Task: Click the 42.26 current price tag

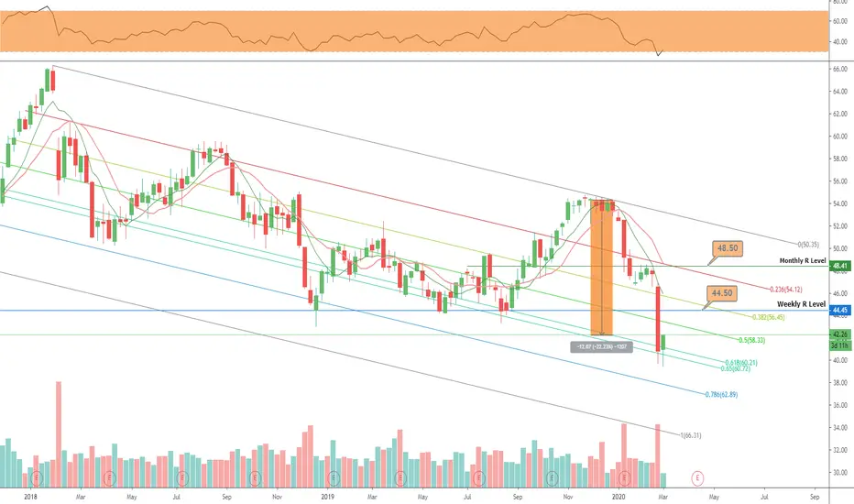Action: [x=839, y=334]
